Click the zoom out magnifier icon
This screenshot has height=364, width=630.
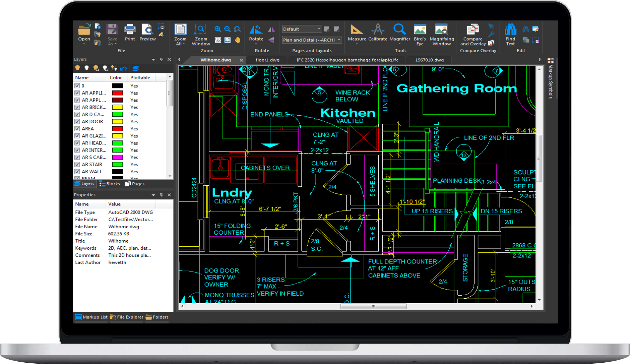coord(228,29)
